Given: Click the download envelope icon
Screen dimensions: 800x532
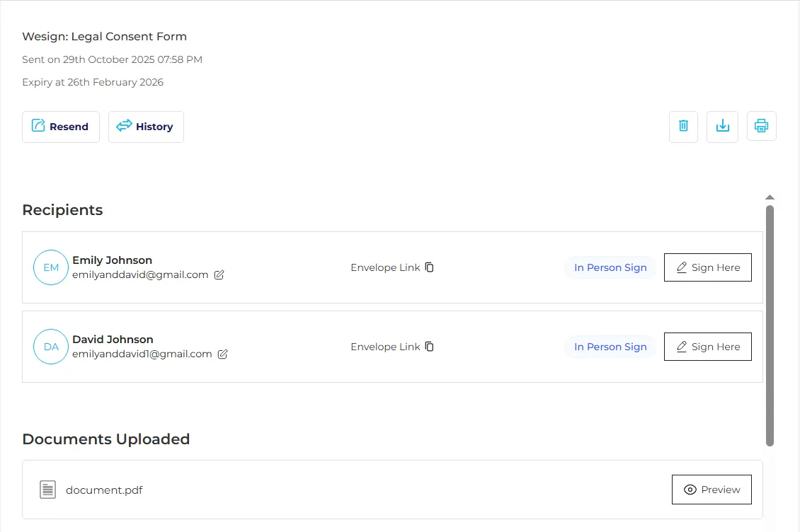Looking at the screenshot, I should (722, 127).
